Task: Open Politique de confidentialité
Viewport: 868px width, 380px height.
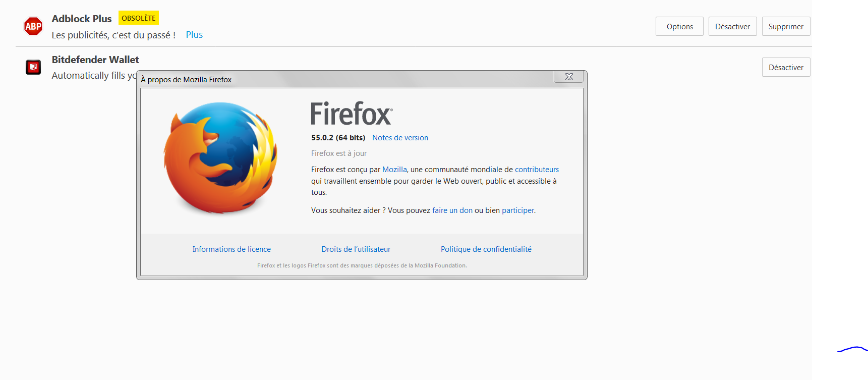Action: [x=486, y=249]
